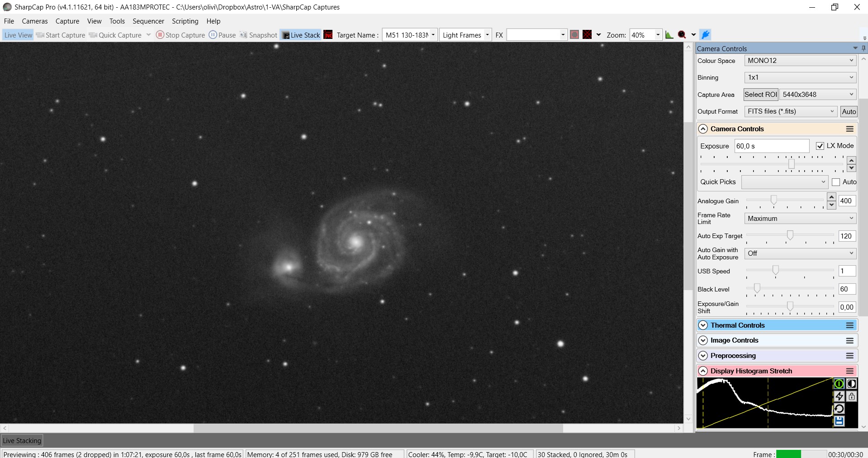
Task: Click the red magnifier focus-assist icon
Action: [x=682, y=35]
